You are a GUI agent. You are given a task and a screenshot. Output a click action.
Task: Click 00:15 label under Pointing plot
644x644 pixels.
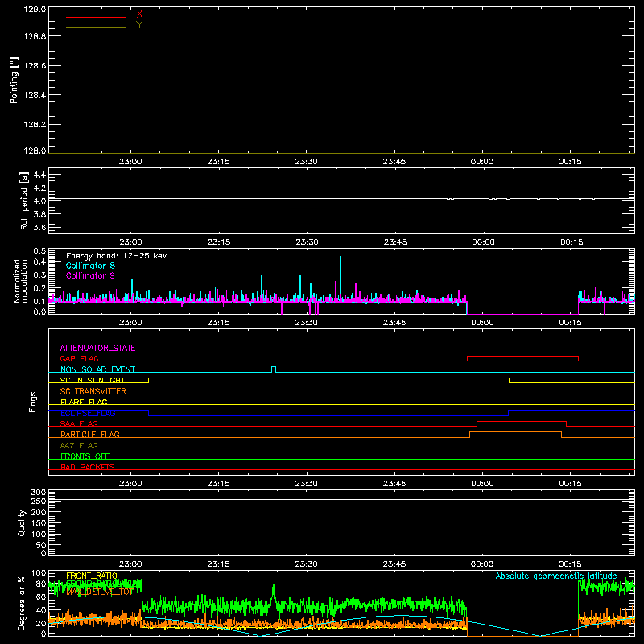point(570,162)
